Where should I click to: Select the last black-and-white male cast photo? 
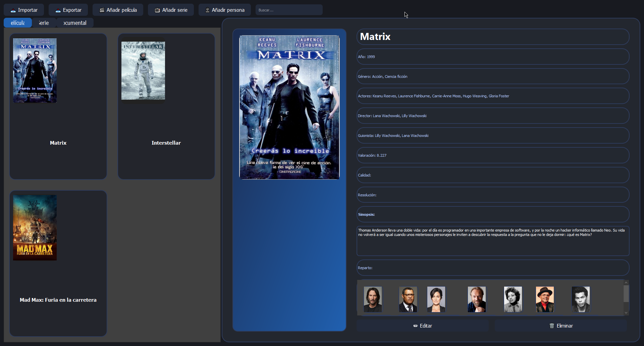tap(581, 299)
